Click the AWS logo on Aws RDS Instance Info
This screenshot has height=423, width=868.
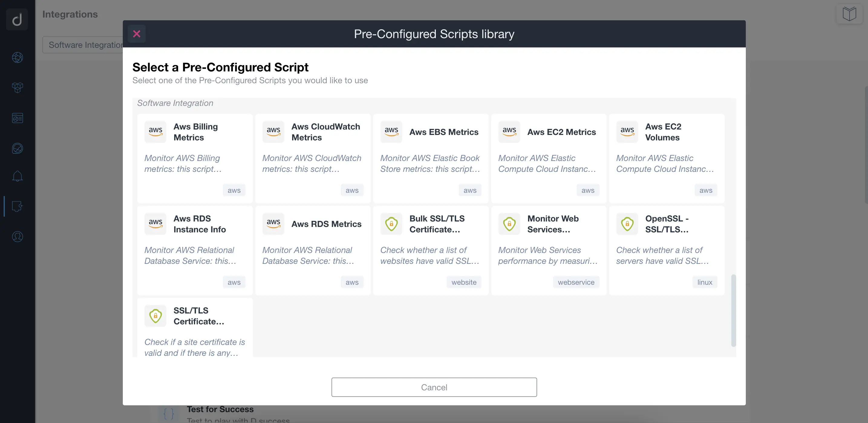pos(155,224)
